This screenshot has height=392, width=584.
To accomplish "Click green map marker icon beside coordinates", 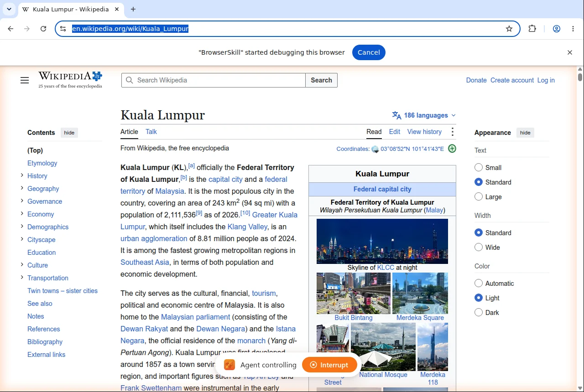I will pos(452,149).
